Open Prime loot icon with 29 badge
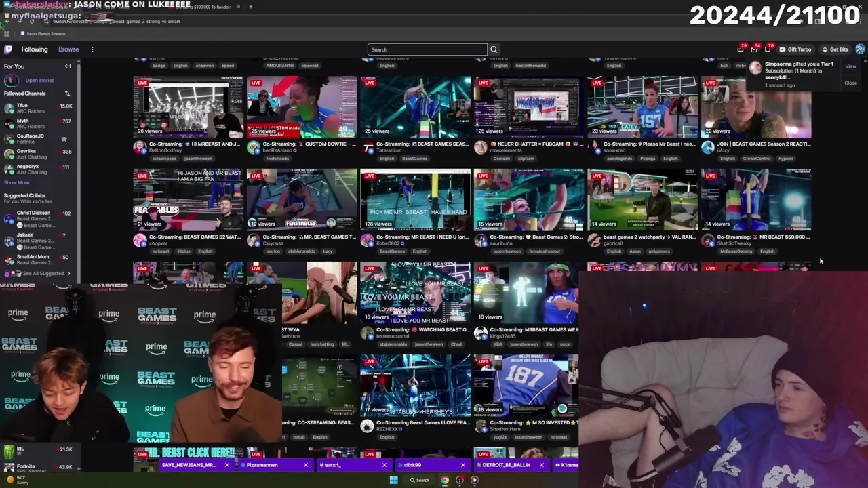The image size is (868, 488). pos(741,49)
